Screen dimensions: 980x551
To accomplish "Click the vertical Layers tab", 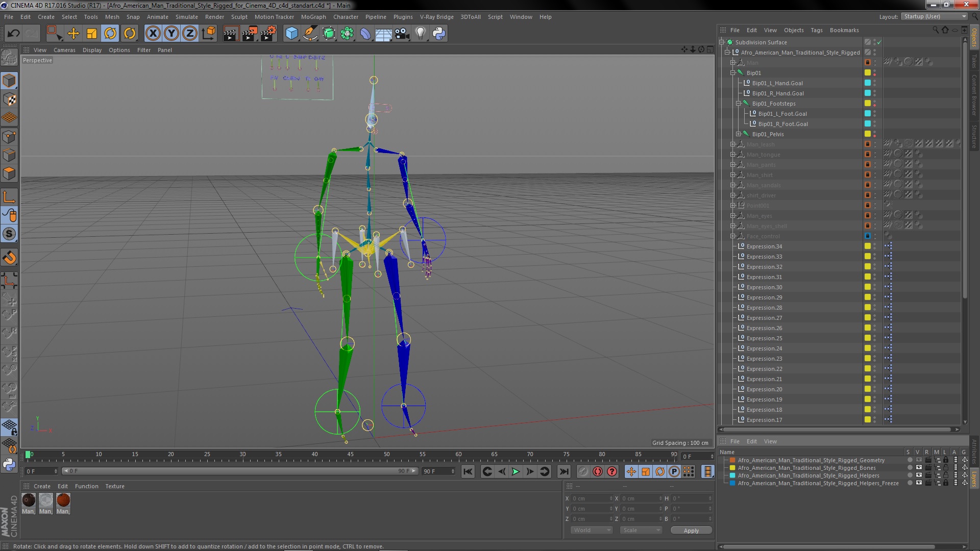I will tap(974, 479).
